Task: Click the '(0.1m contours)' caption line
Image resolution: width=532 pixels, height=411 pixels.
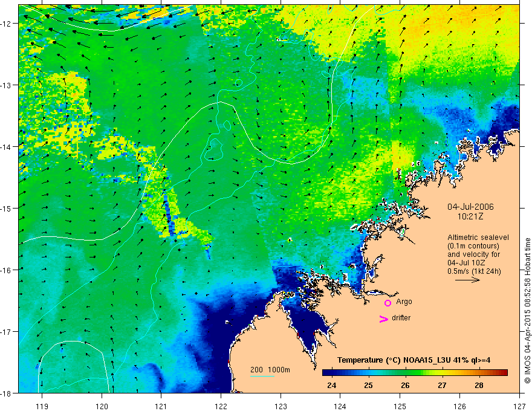Action: tap(473, 246)
